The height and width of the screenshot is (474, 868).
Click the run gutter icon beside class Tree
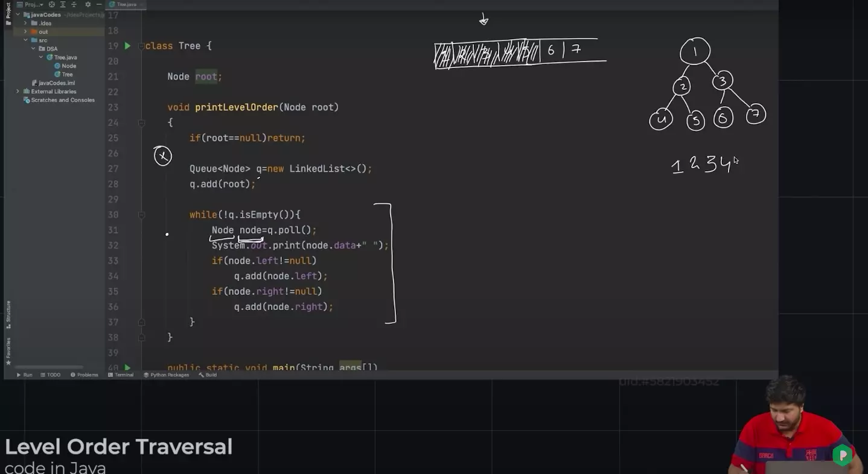127,46
